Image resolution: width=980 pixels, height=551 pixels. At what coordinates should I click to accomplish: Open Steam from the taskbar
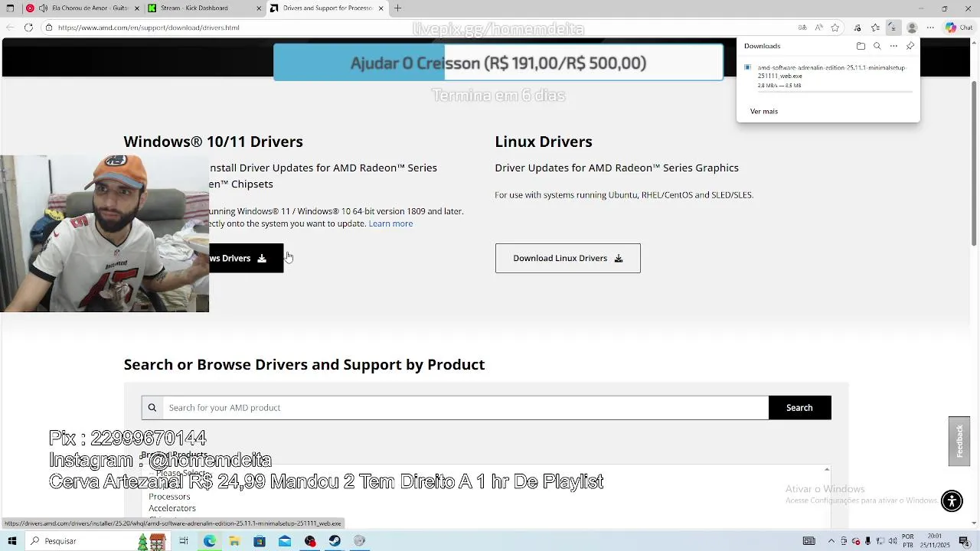tap(335, 541)
